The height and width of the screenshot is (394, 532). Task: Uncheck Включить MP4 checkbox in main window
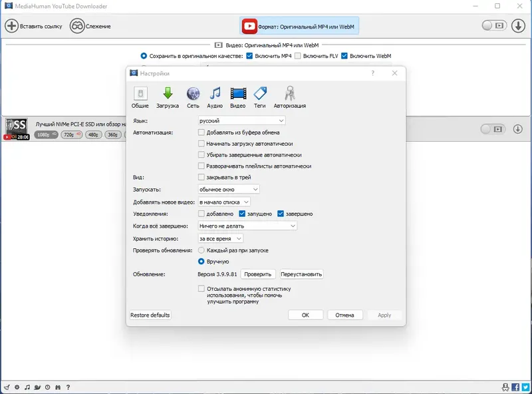tap(249, 56)
